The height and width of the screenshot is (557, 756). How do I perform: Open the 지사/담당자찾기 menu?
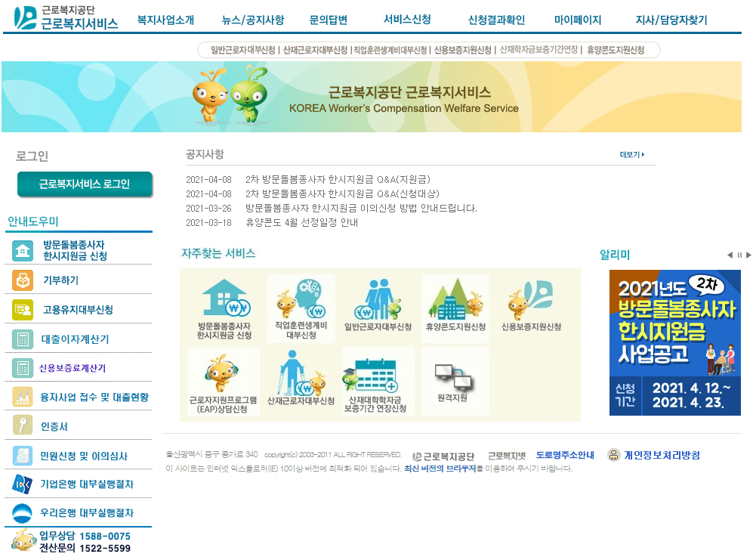[671, 20]
